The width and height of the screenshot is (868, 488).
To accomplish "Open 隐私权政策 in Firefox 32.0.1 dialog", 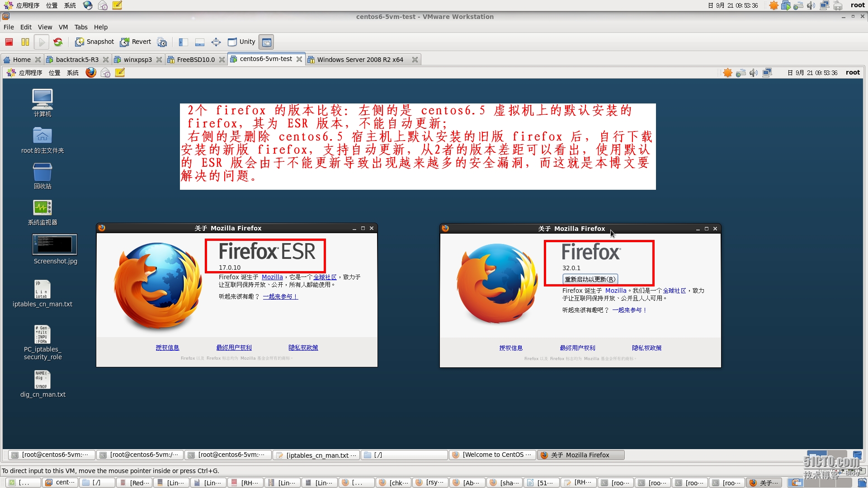I will click(x=647, y=348).
